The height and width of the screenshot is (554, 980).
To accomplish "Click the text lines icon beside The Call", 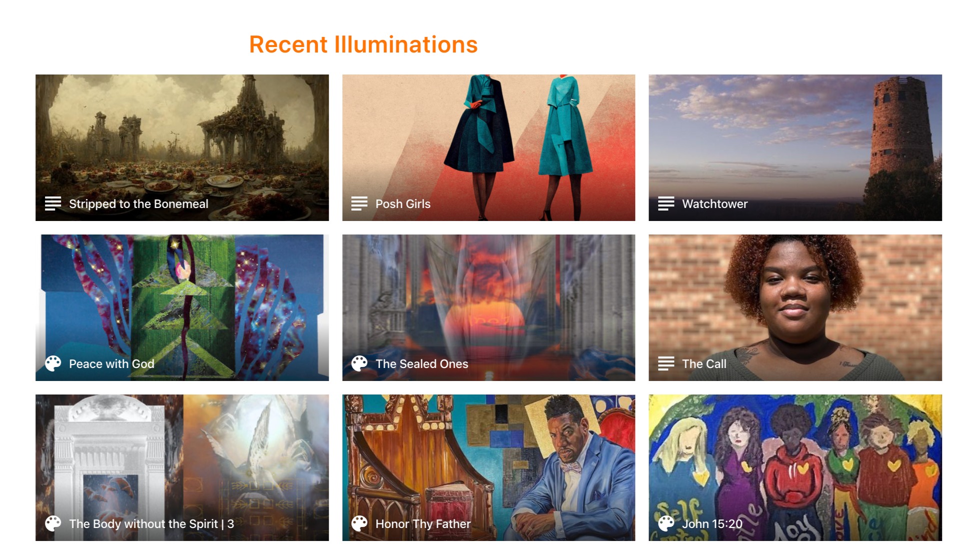I will point(666,363).
